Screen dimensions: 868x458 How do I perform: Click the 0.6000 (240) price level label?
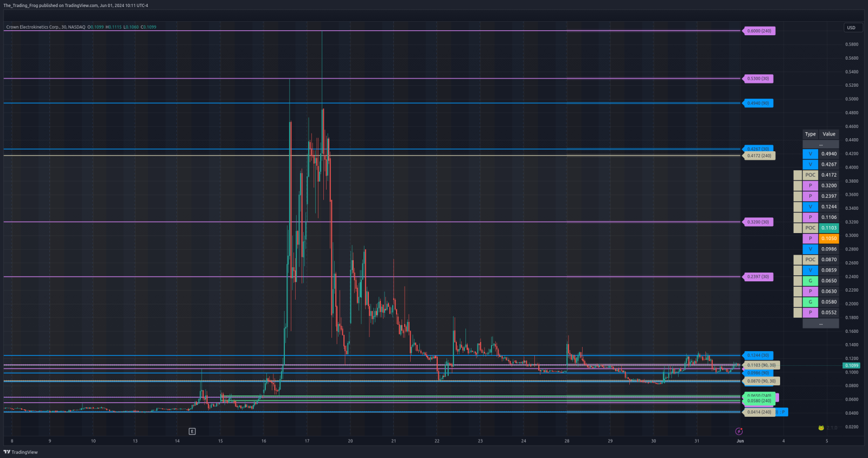click(x=759, y=31)
